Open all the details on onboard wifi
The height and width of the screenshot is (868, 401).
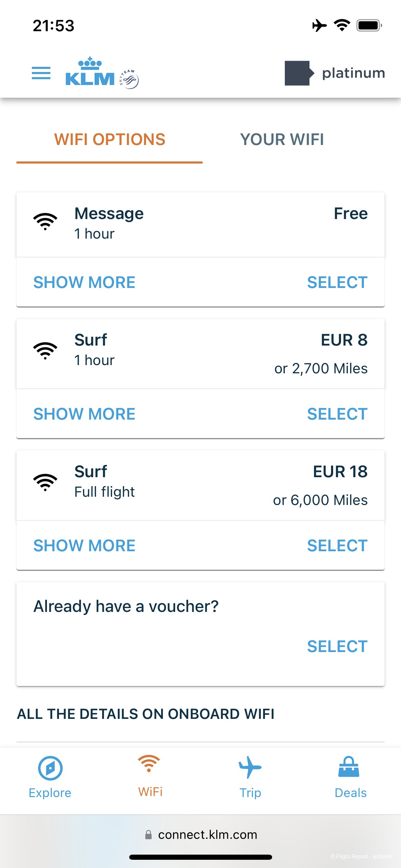(146, 714)
